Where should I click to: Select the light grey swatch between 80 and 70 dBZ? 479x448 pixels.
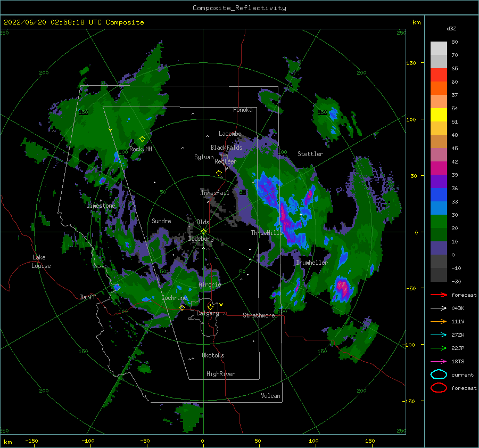click(439, 48)
